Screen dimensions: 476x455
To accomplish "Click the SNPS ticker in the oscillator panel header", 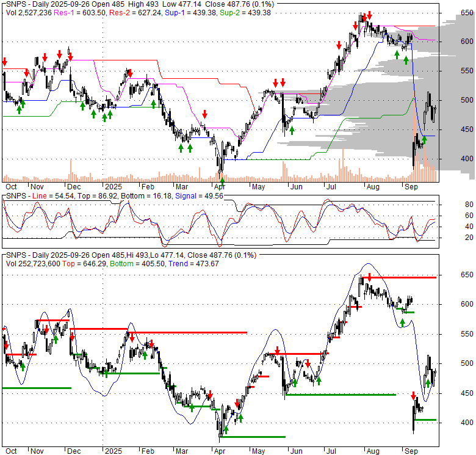I will point(15,196).
